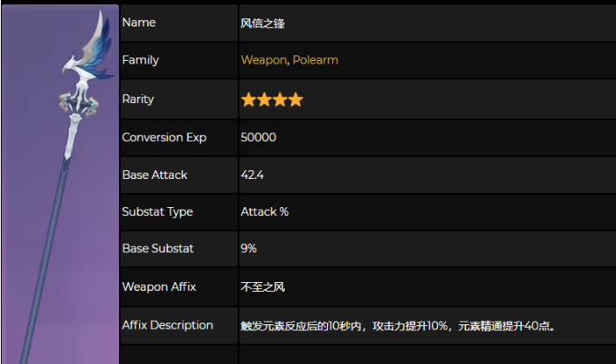Screen dimensions: 616x364
Task: Click the Conversion Exp label
Action: 164,137
